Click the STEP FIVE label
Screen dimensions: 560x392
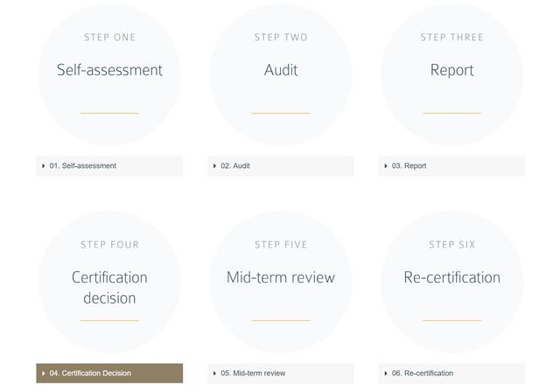281,244
